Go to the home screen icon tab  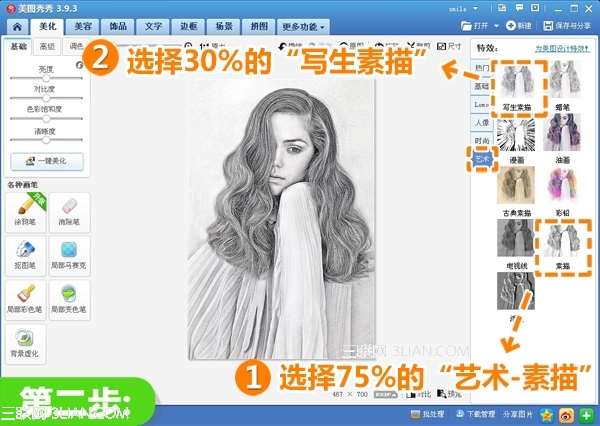click(x=17, y=26)
